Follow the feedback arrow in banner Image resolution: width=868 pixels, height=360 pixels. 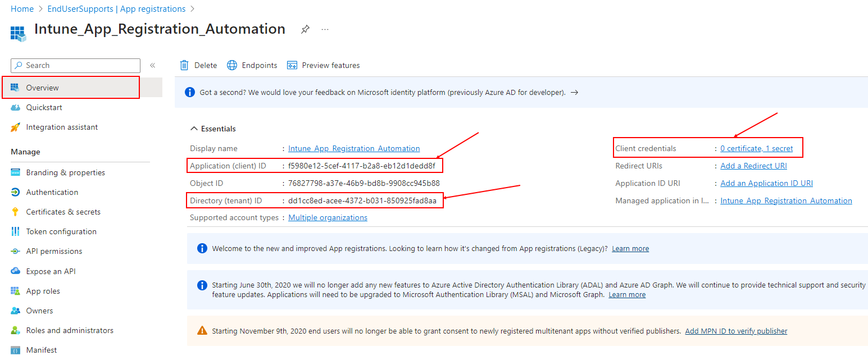574,92
